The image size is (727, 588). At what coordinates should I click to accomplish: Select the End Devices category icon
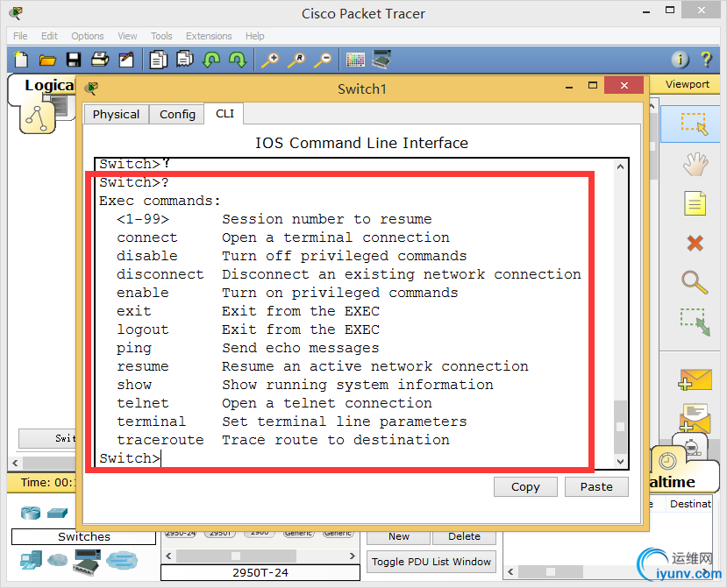click(x=31, y=560)
